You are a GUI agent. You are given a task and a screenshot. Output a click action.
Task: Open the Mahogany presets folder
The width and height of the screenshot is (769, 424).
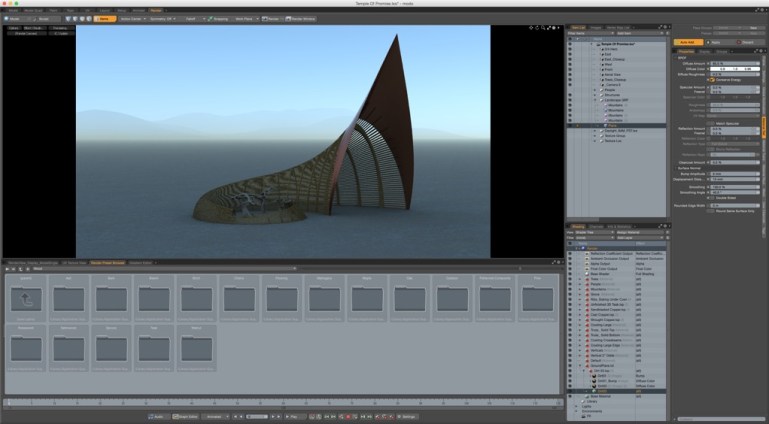[x=324, y=299]
